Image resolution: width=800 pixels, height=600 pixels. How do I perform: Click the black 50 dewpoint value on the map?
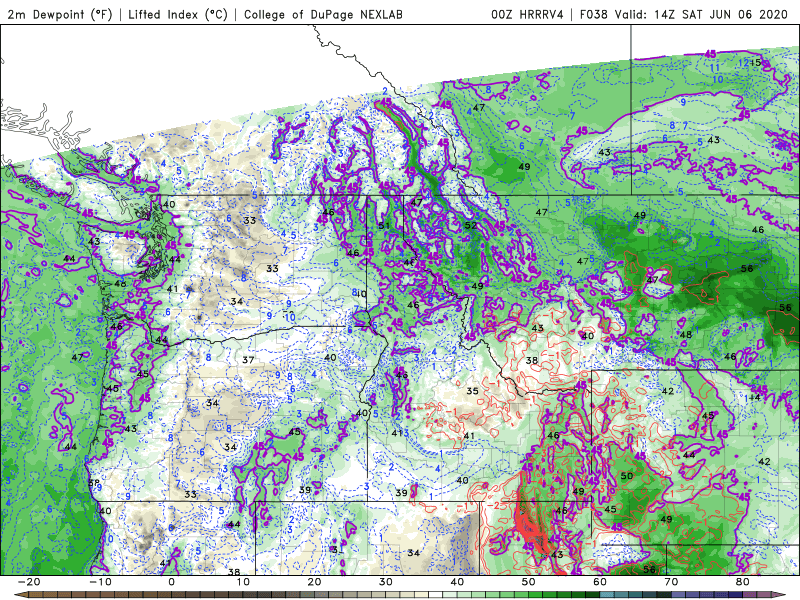tap(627, 476)
